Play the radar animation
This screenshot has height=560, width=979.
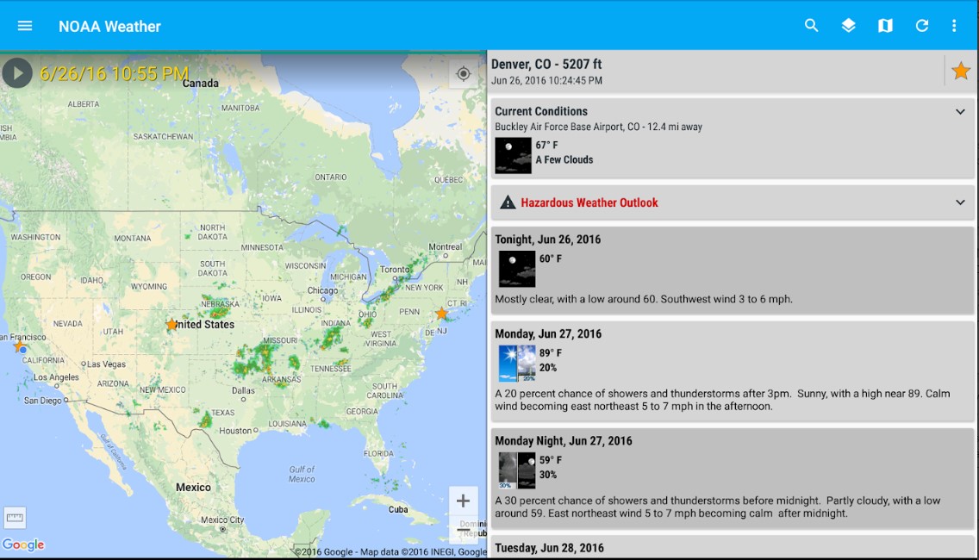(x=17, y=73)
